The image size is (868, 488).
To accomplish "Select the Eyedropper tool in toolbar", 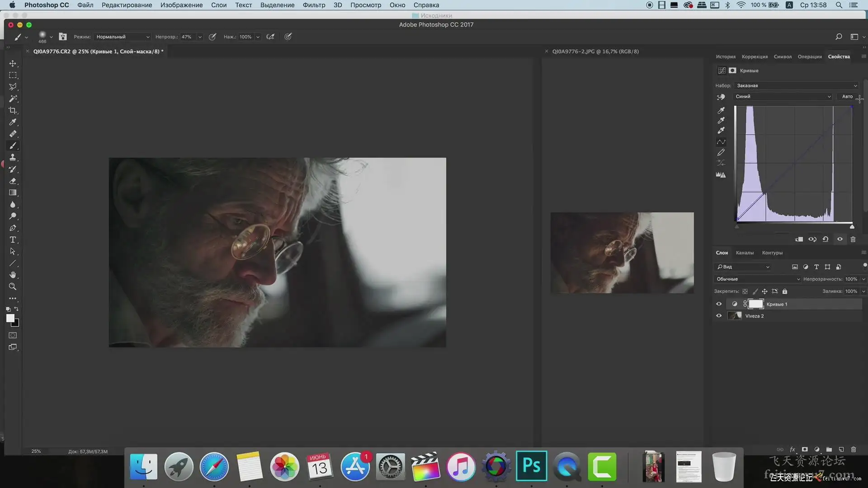I will [13, 122].
